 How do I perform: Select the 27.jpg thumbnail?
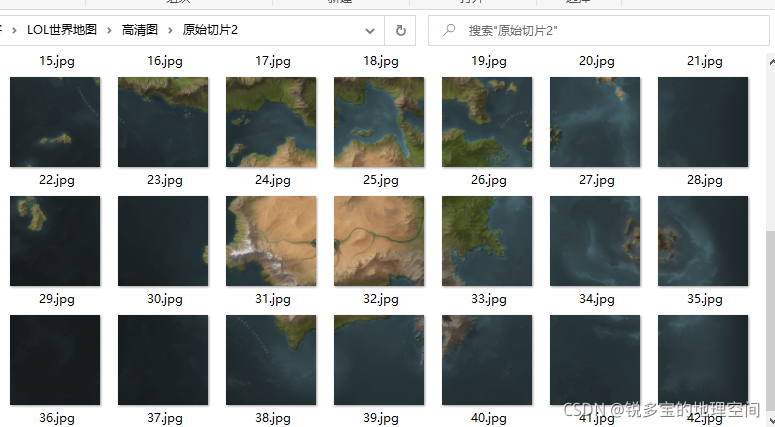tap(595, 122)
